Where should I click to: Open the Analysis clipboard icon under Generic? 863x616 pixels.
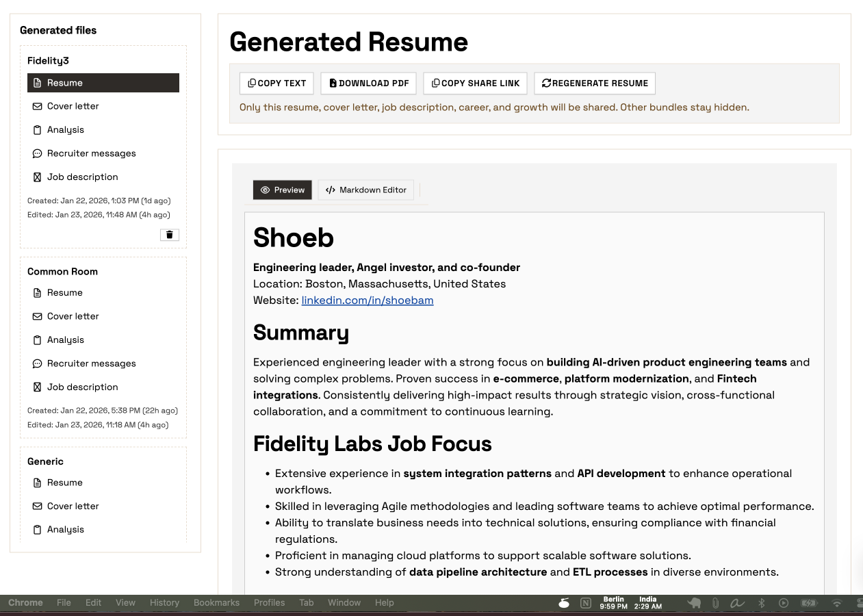click(36, 529)
